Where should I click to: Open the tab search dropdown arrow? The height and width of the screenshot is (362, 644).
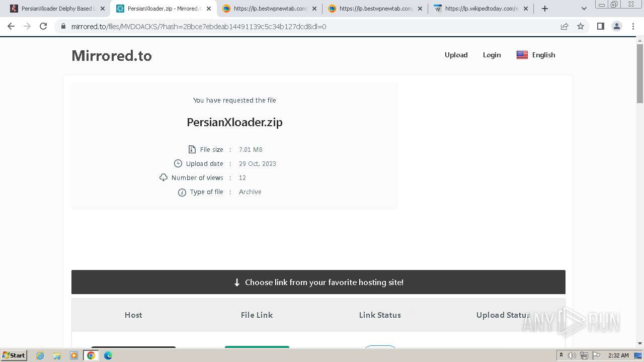point(584,9)
